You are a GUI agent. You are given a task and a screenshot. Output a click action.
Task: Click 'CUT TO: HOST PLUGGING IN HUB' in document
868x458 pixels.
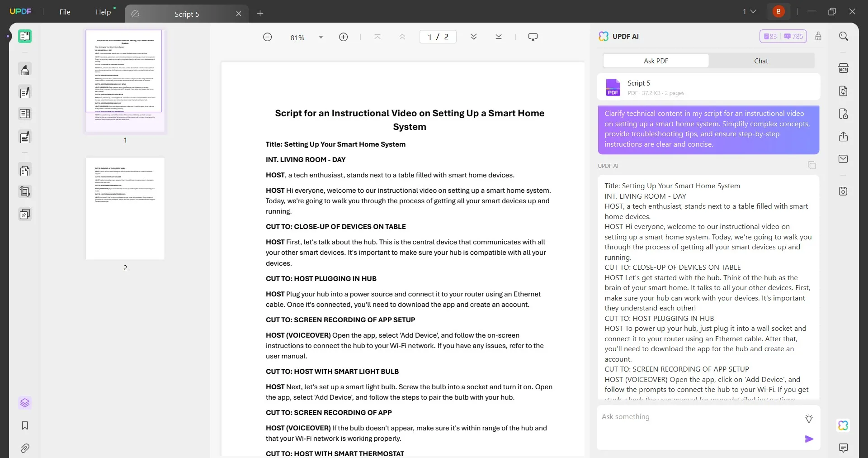(321, 279)
